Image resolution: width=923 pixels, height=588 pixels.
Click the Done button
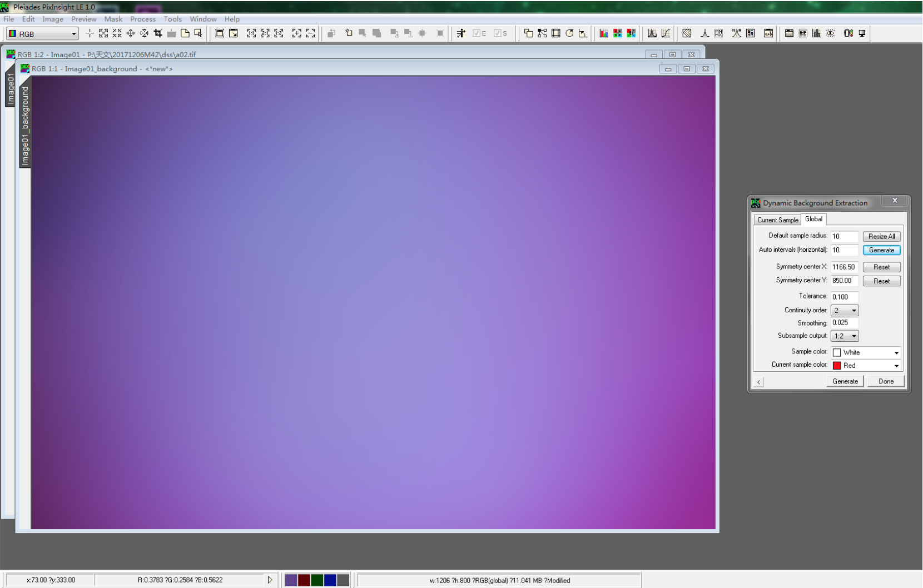[x=886, y=381]
